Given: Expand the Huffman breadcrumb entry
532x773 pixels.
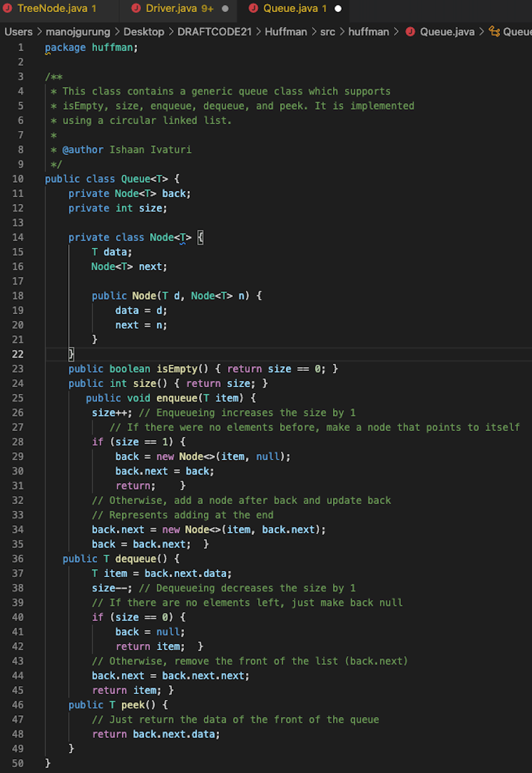Looking at the screenshot, I should click(x=286, y=31).
